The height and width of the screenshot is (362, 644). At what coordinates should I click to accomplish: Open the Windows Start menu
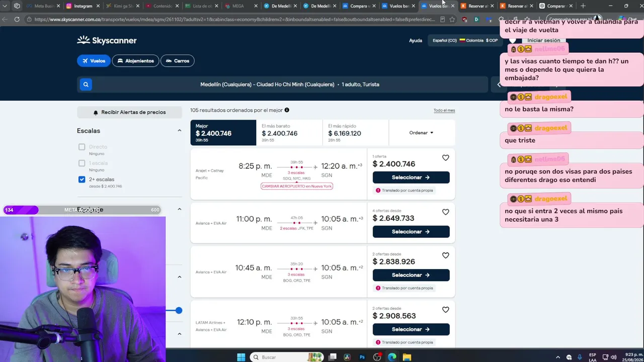[241, 357]
